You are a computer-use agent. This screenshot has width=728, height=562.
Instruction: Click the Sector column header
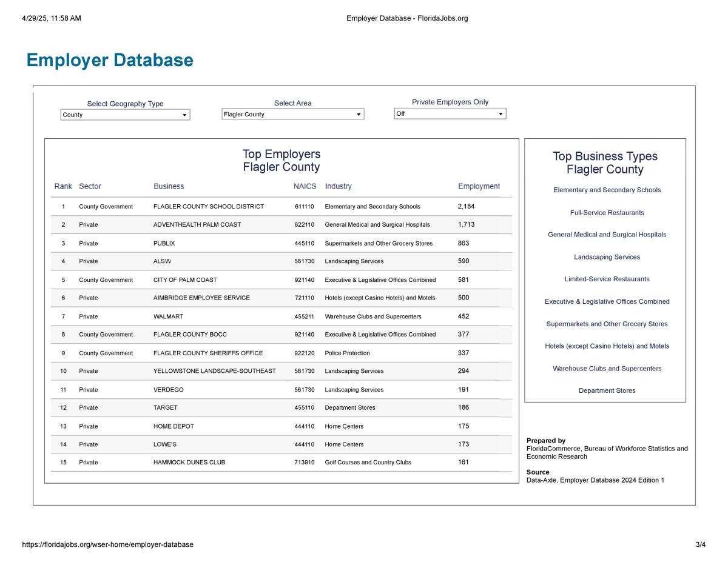coord(90,186)
